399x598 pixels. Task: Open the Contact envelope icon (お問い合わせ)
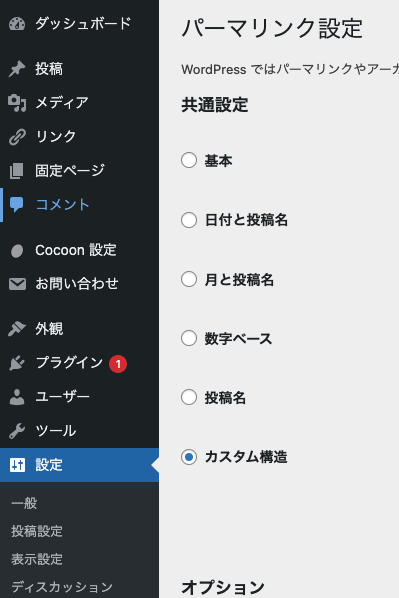coord(17,284)
